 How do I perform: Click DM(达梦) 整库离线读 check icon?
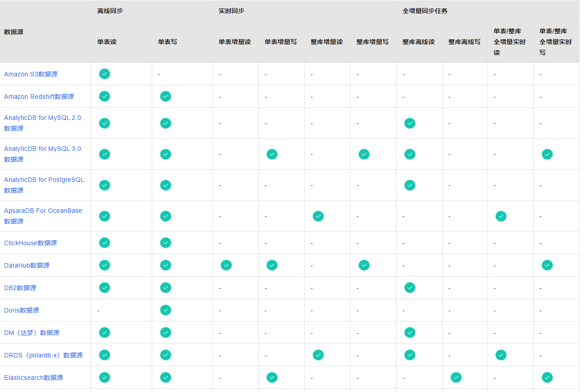(x=410, y=333)
